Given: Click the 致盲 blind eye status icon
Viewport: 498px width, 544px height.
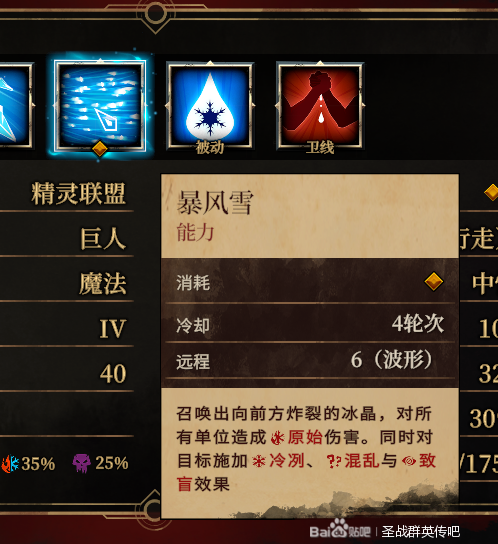Looking at the screenshot, I should coord(409,461).
